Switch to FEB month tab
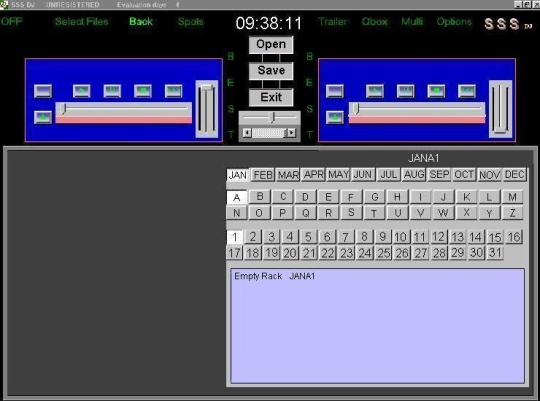The height and width of the screenshot is (401, 540). point(263,175)
